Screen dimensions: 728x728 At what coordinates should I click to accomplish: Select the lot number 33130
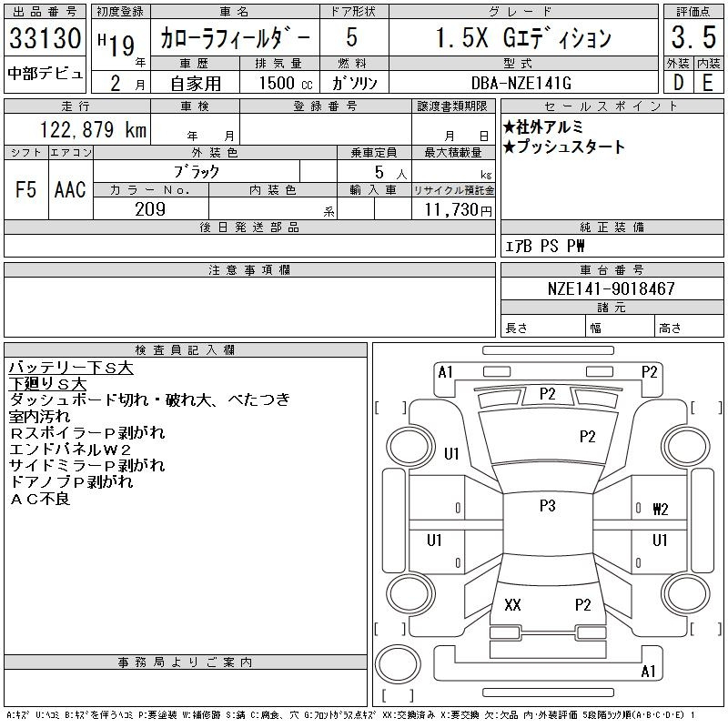[x=45, y=38]
